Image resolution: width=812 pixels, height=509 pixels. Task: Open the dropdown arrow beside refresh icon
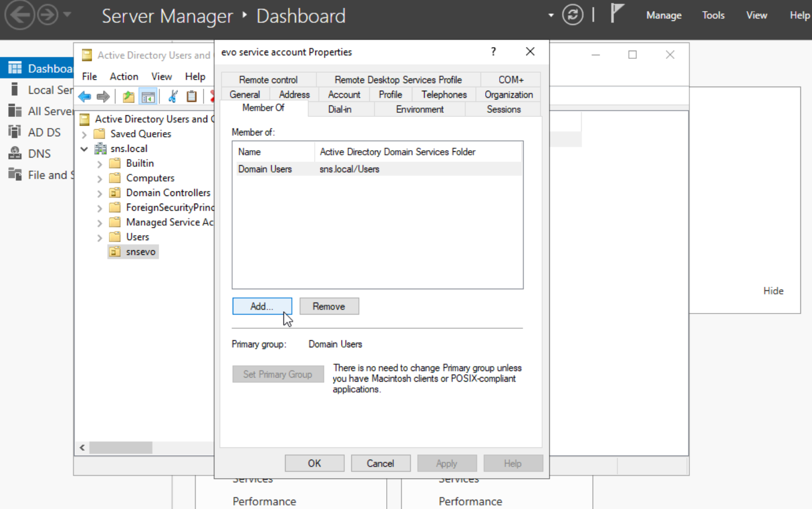(x=551, y=15)
